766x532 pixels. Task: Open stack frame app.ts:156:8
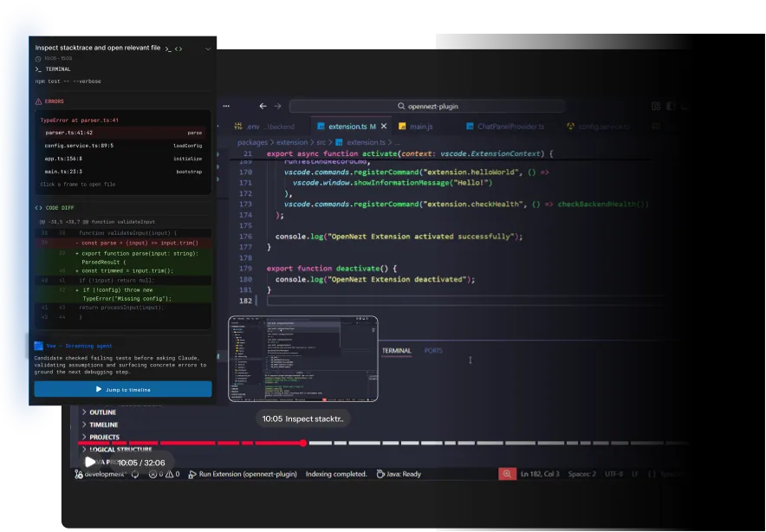pyautogui.click(x=123, y=159)
